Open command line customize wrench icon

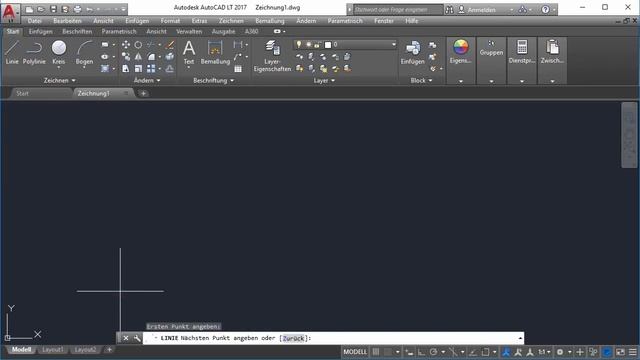pyautogui.click(x=137, y=338)
